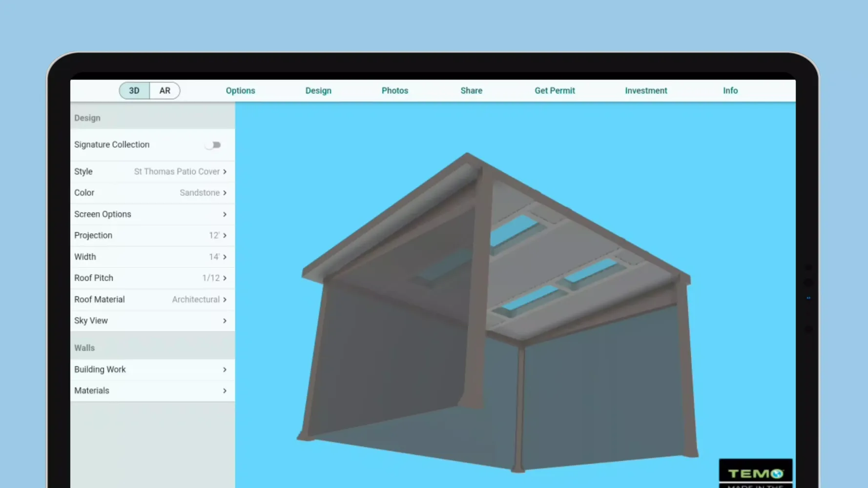Viewport: 868px width, 488px height.
Task: Click the Style label
Action: 83,172
